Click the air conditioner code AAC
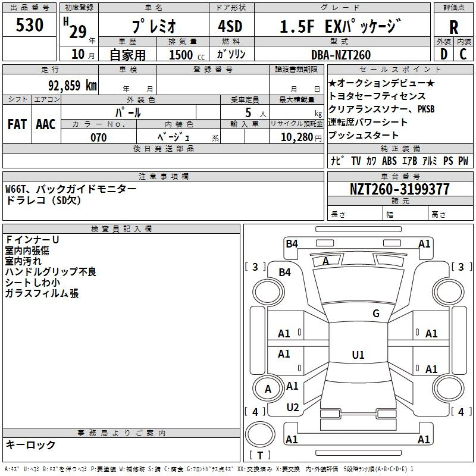 pos(46,124)
